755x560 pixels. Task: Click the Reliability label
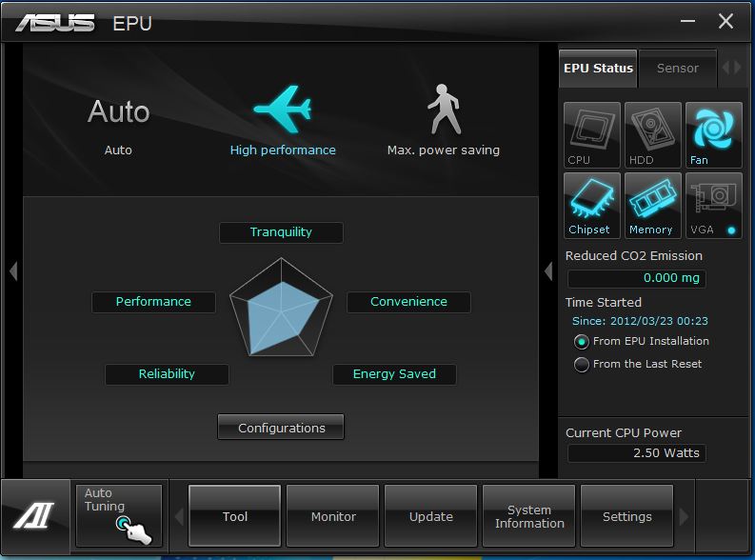click(167, 374)
